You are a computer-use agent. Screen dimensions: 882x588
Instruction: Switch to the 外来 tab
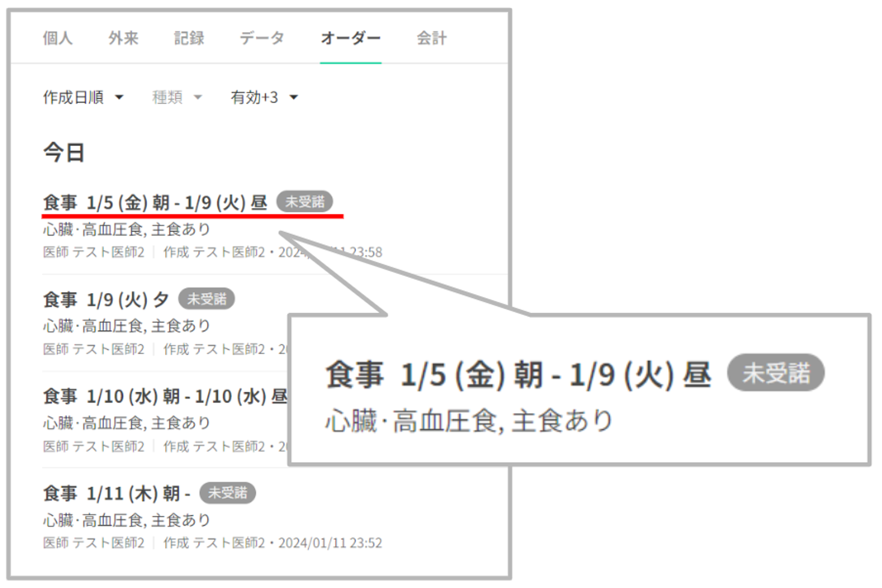pos(123,38)
